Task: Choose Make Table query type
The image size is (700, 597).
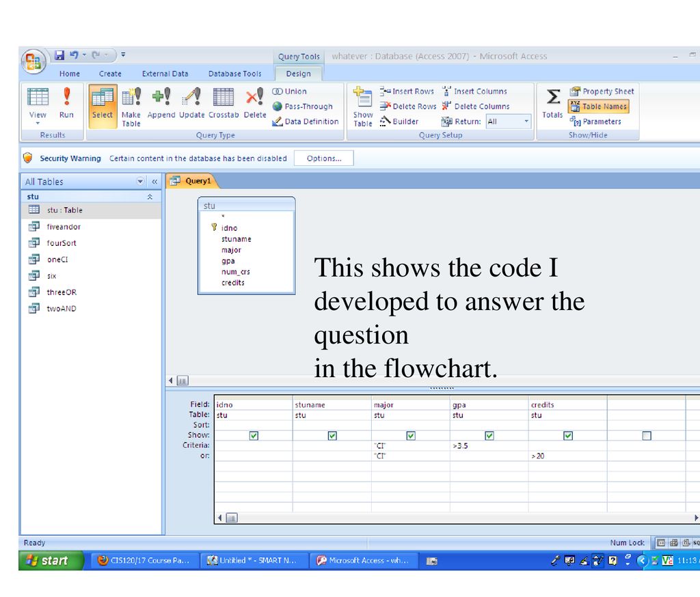Action: pos(131,106)
